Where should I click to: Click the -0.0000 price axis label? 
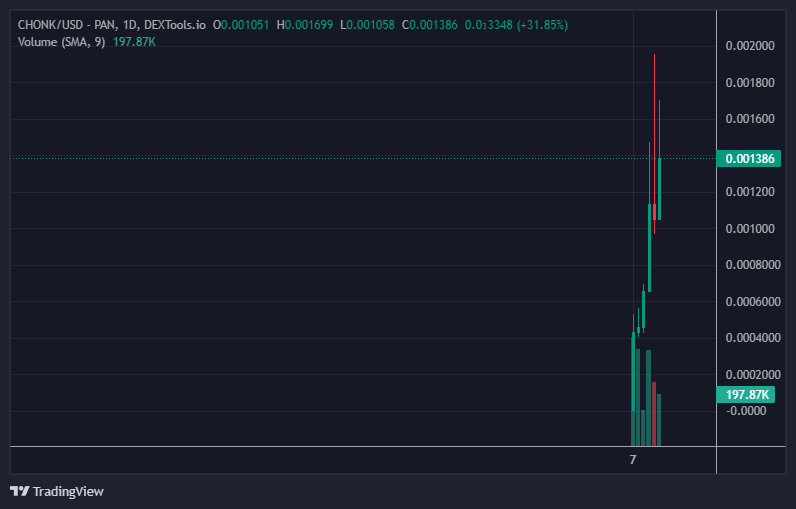pyautogui.click(x=746, y=411)
